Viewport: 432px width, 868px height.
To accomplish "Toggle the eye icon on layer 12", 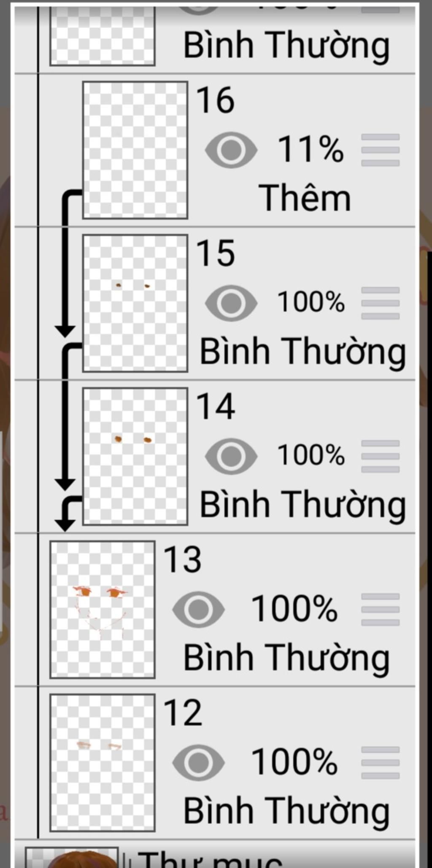I will [x=198, y=762].
